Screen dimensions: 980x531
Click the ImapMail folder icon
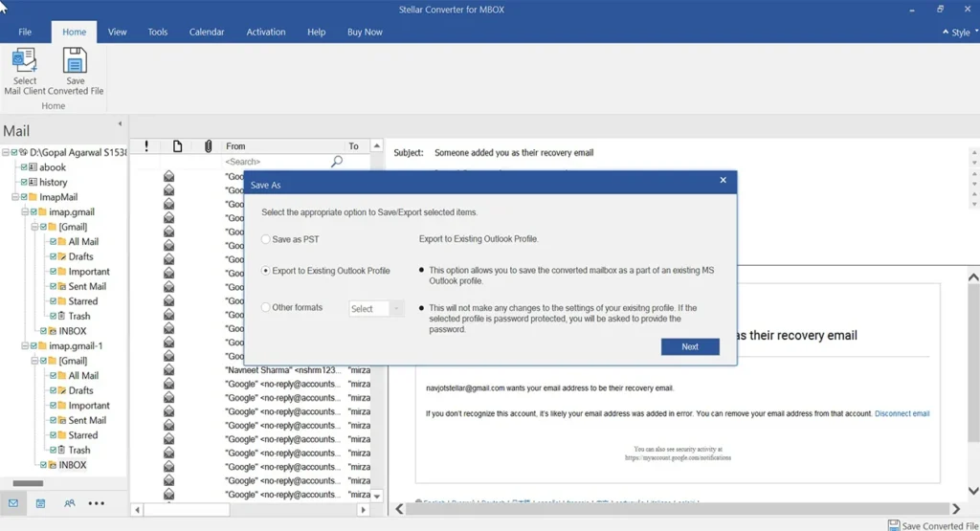click(x=33, y=197)
